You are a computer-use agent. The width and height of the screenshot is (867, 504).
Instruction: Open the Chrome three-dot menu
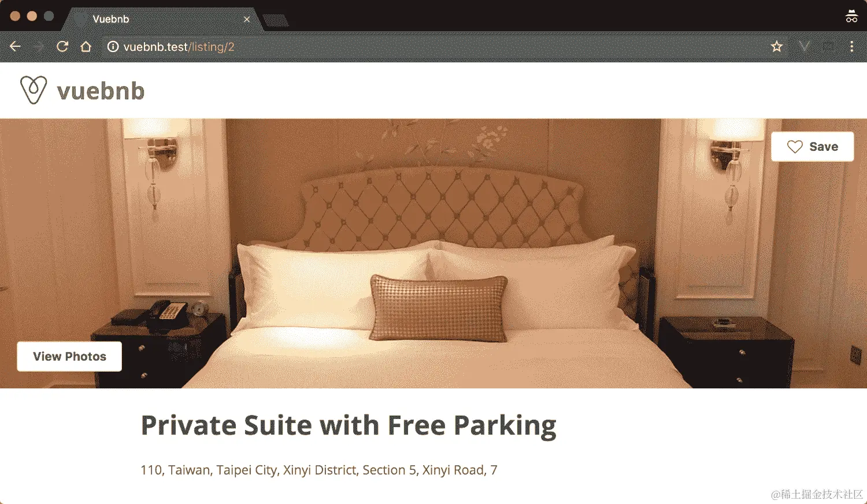coord(851,46)
